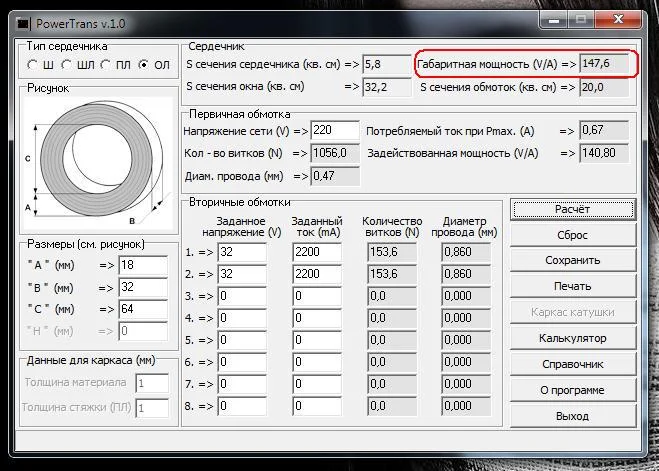Screen dimensions: 659x471
Task: Click winding 1 voltage input field
Action: tap(242, 252)
